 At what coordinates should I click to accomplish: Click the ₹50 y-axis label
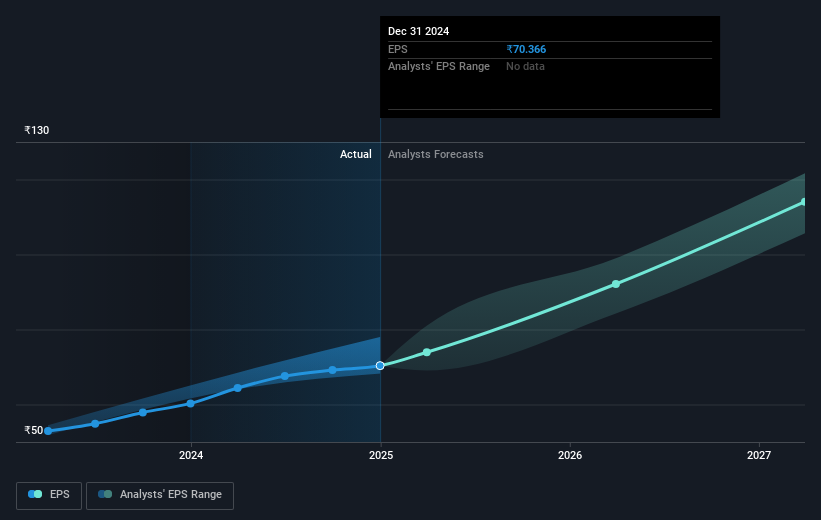pos(34,430)
